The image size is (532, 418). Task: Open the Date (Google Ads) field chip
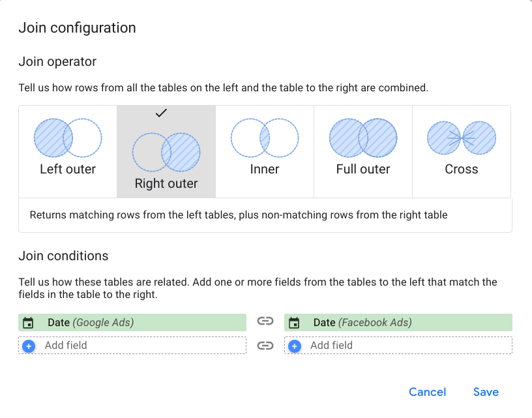tap(132, 322)
